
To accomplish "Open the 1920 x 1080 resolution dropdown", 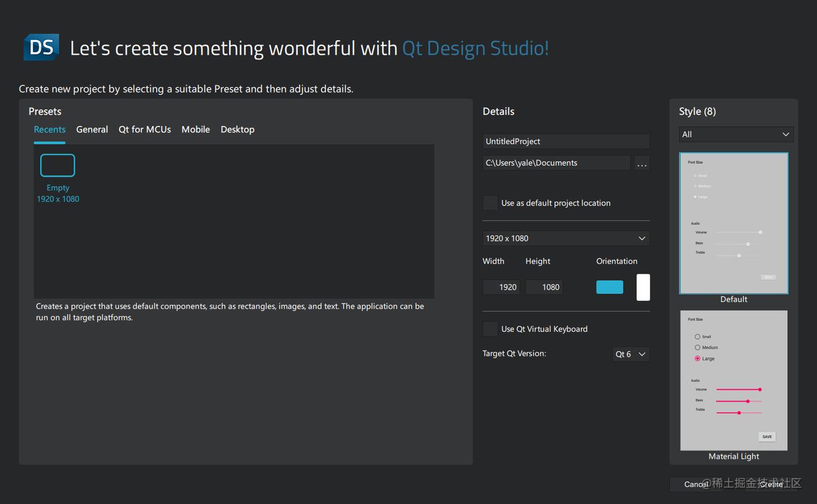I will pyautogui.click(x=566, y=239).
